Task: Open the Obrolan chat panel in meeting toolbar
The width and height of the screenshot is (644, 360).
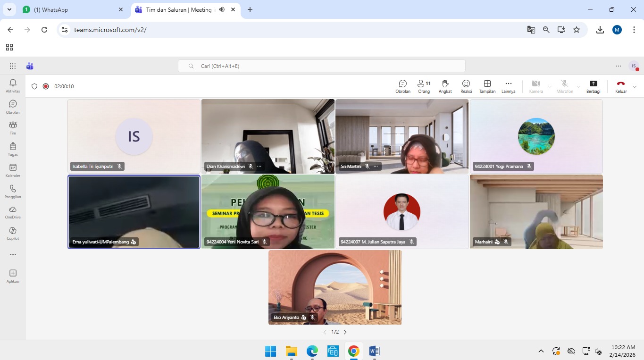Action: [402, 86]
